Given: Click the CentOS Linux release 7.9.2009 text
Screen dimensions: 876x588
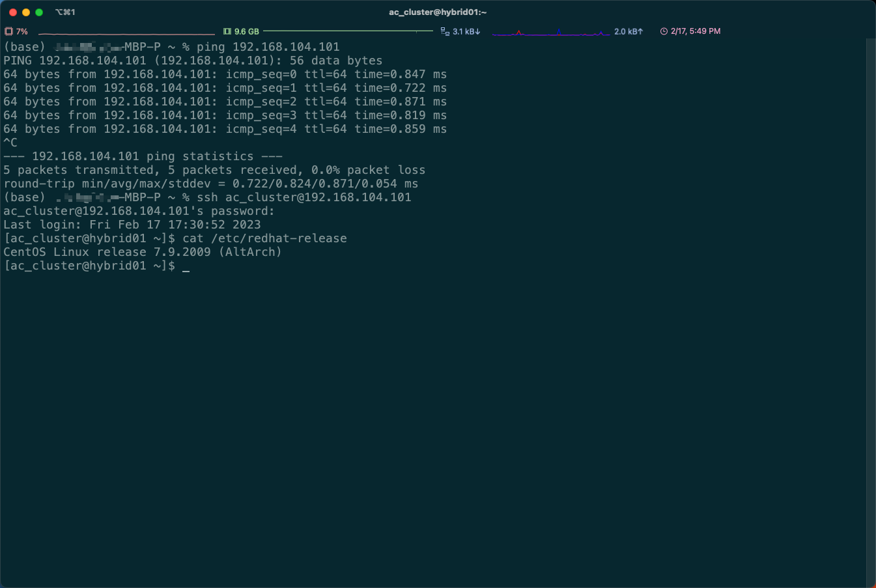Looking at the screenshot, I should (142, 251).
